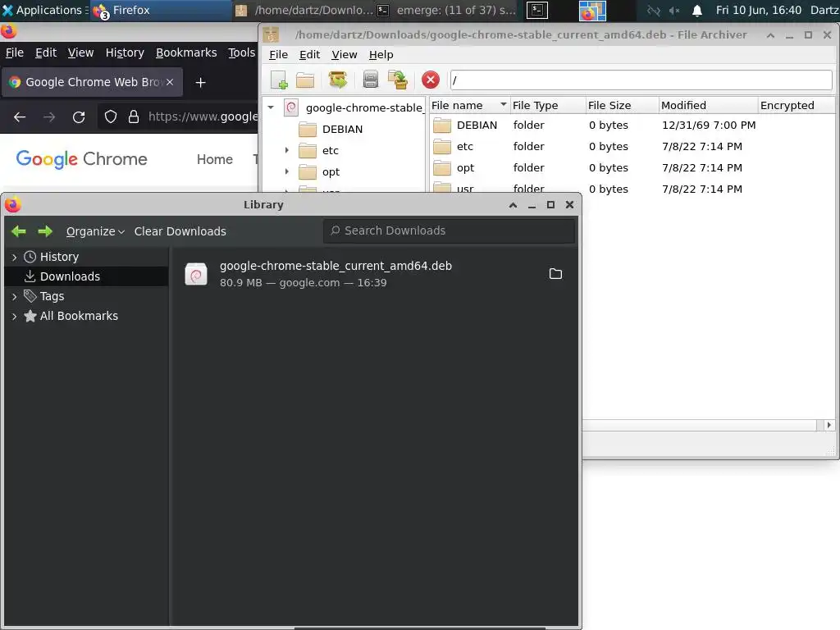Click the red stop button in File Archiver
The height and width of the screenshot is (630, 840).
pyautogui.click(x=430, y=80)
